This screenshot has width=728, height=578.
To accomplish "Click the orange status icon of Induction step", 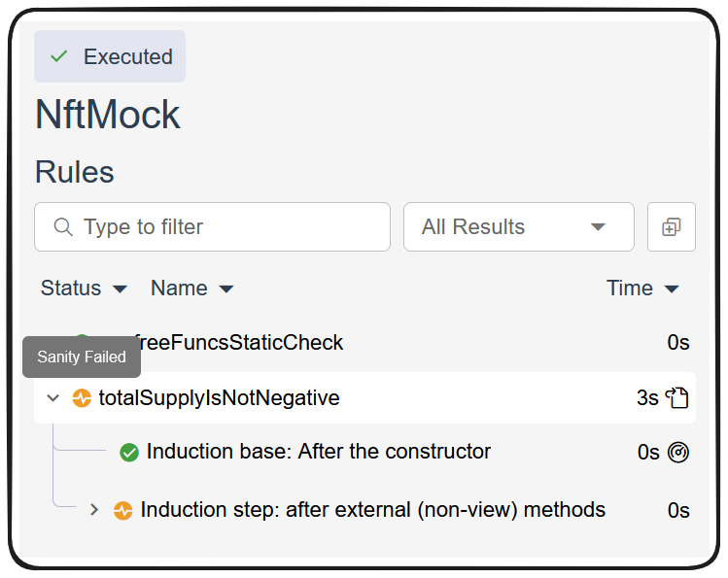I will pos(122,510).
